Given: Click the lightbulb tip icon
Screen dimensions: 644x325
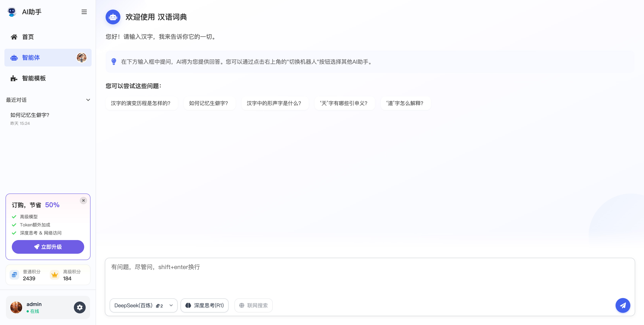Looking at the screenshot, I should click(x=114, y=61).
